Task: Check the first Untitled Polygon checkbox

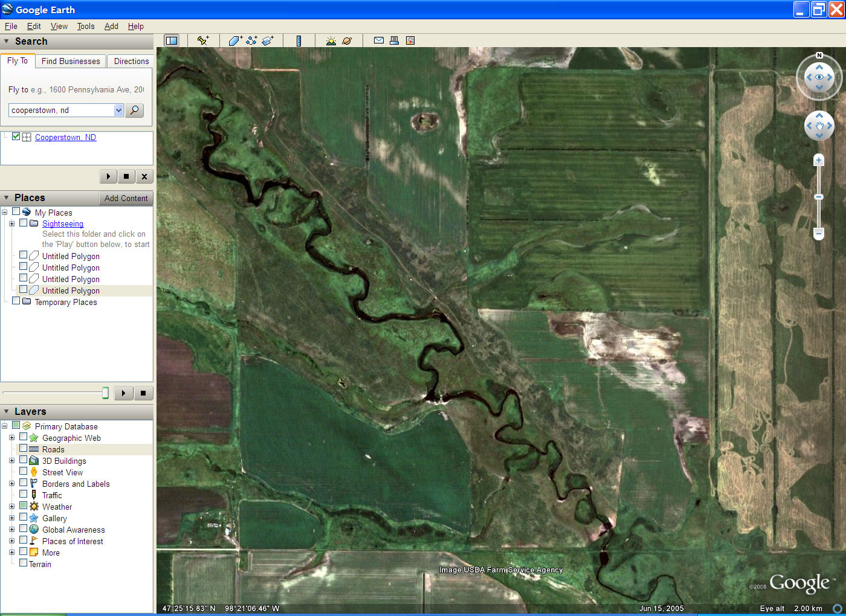Action: coord(24,255)
